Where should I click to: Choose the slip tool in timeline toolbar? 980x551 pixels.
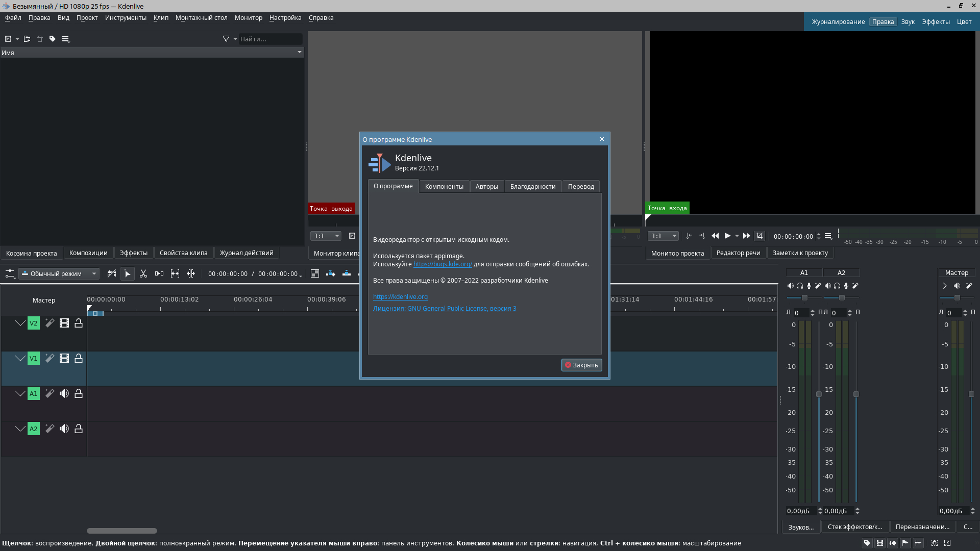click(x=175, y=274)
